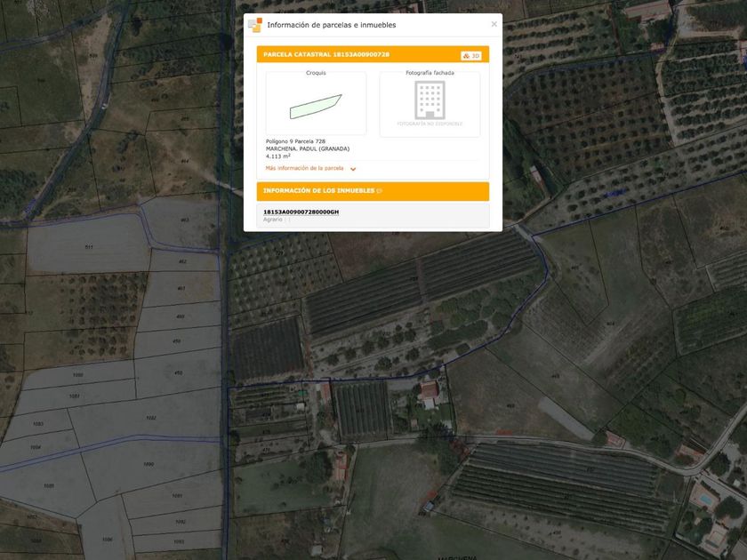747x560 pixels.
Task: Select map parcel labeled 1081
Action: pos(75,396)
